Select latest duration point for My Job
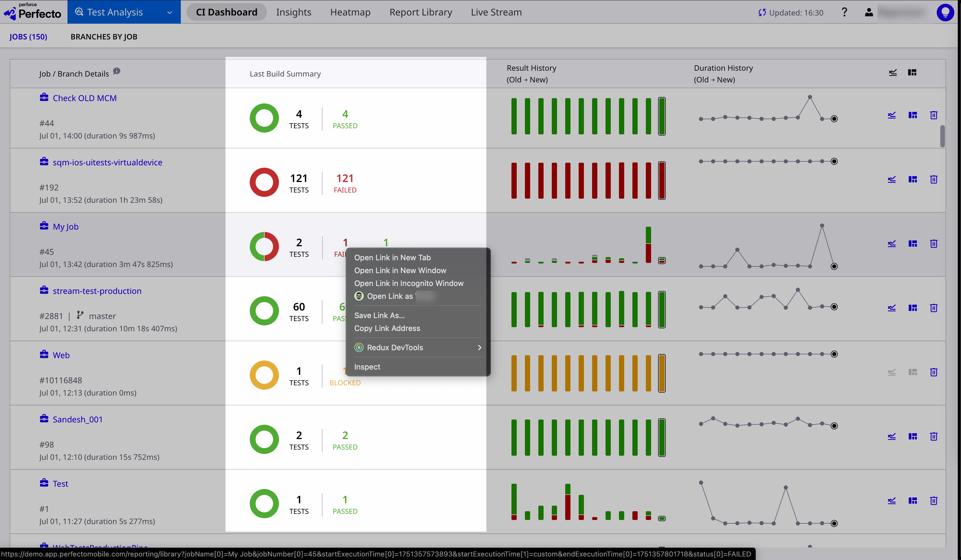Screen dimensions: 961x560 (834, 266)
